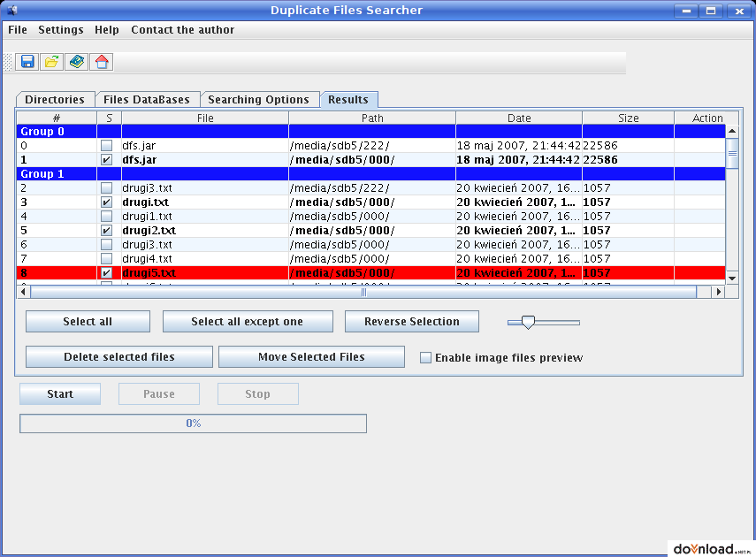Click date 18 maj 2007 in row 0
Image resolution: width=756 pixels, height=557 pixels.
click(x=518, y=146)
